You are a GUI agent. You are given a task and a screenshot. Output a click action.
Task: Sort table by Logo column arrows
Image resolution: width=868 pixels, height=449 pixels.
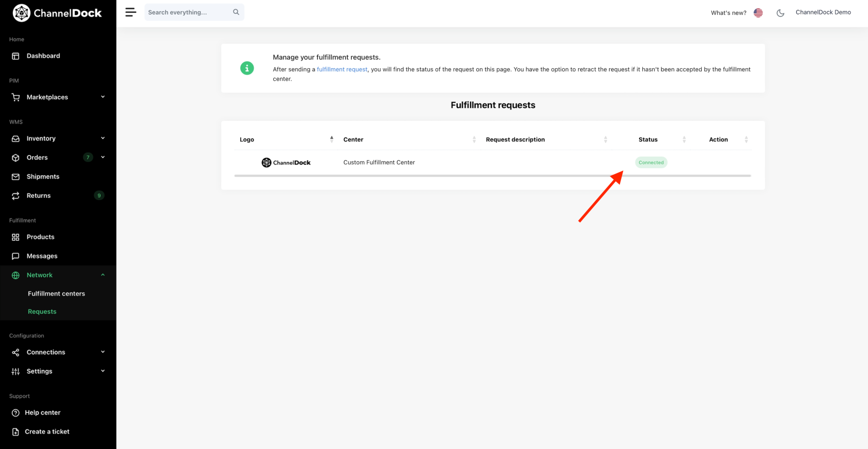pyautogui.click(x=332, y=139)
